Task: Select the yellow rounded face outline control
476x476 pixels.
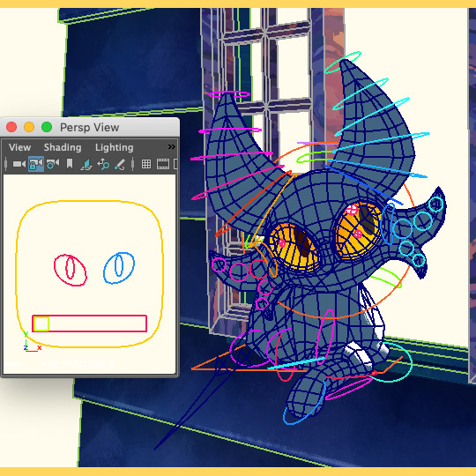Action: (x=90, y=274)
